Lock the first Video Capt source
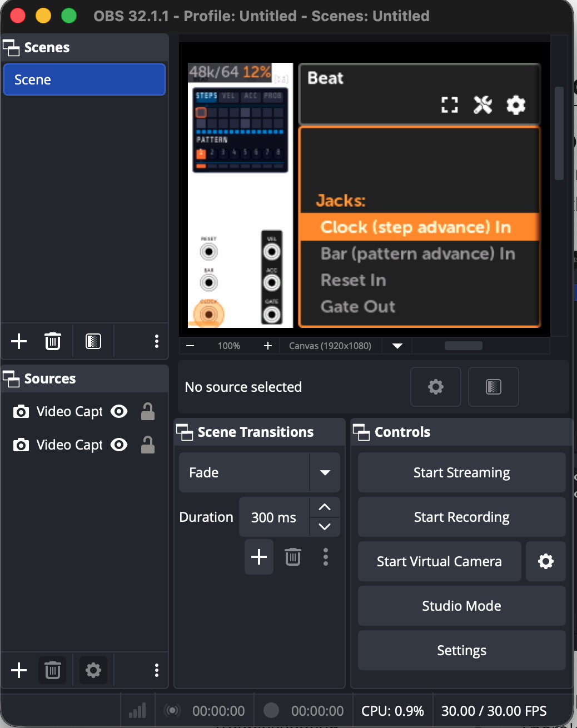 [x=148, y=411]
